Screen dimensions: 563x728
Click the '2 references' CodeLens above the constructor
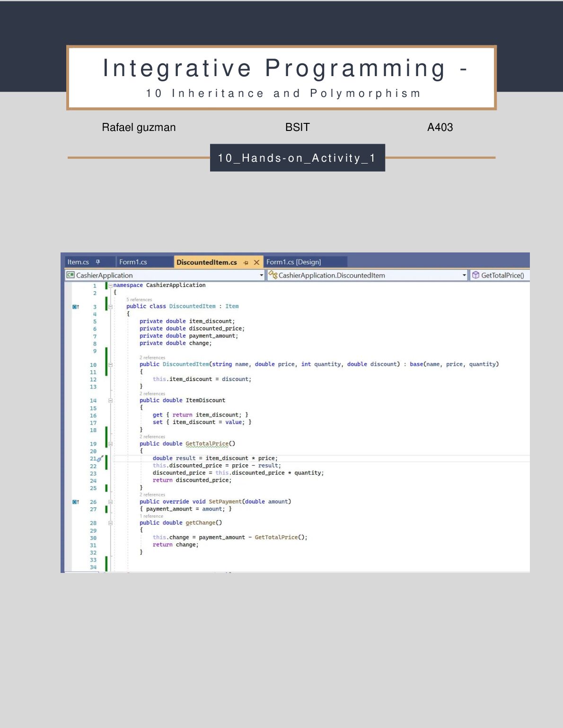152,358
